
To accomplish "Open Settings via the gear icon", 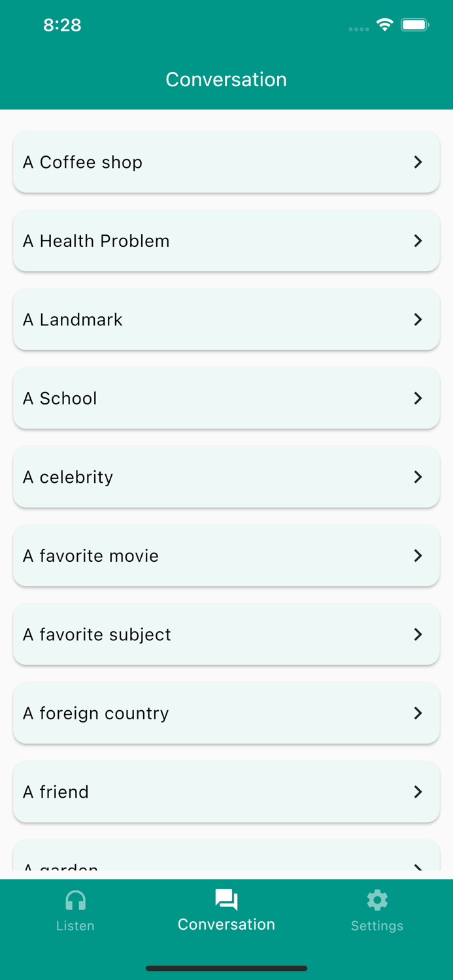I will tap(377, 900).
